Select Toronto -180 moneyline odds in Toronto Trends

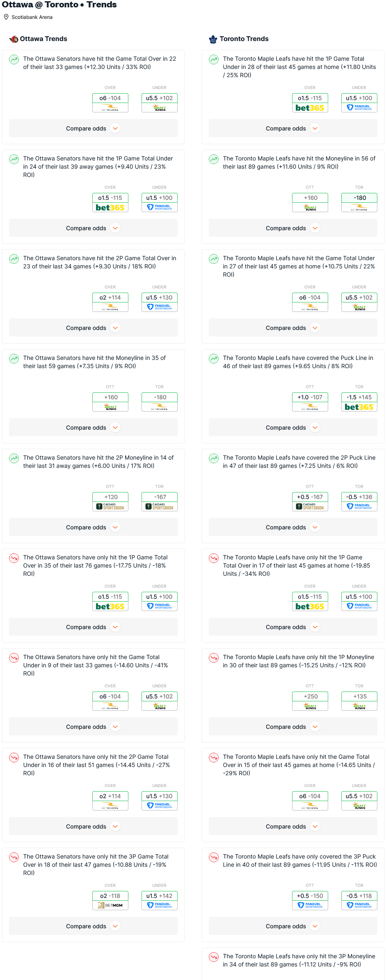pos(359,198)
